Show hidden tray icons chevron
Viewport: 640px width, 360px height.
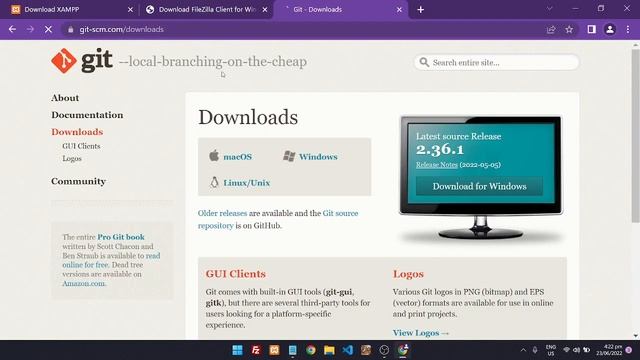pos(523,350)
